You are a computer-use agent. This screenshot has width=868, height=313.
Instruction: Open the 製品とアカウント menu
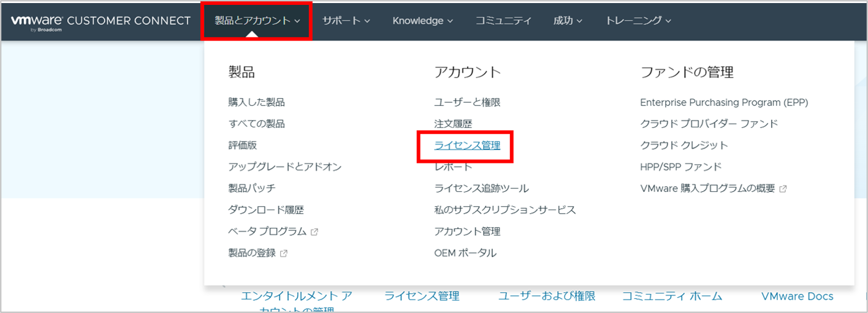(x=257, y=21)
